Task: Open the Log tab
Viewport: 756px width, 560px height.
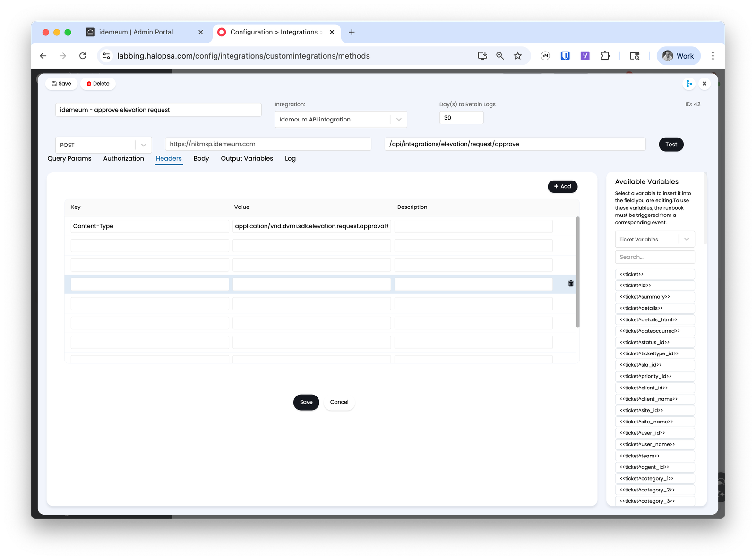Action: point(290,159)
